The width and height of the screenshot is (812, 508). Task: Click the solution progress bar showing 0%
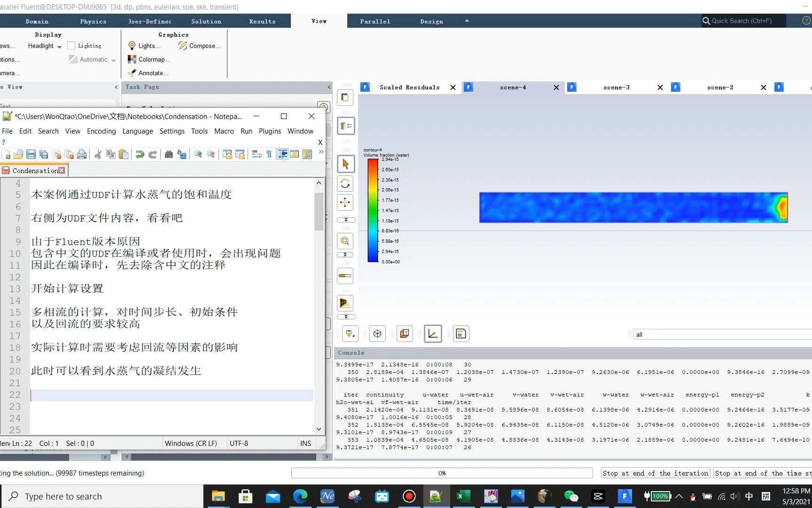(442, 473)
